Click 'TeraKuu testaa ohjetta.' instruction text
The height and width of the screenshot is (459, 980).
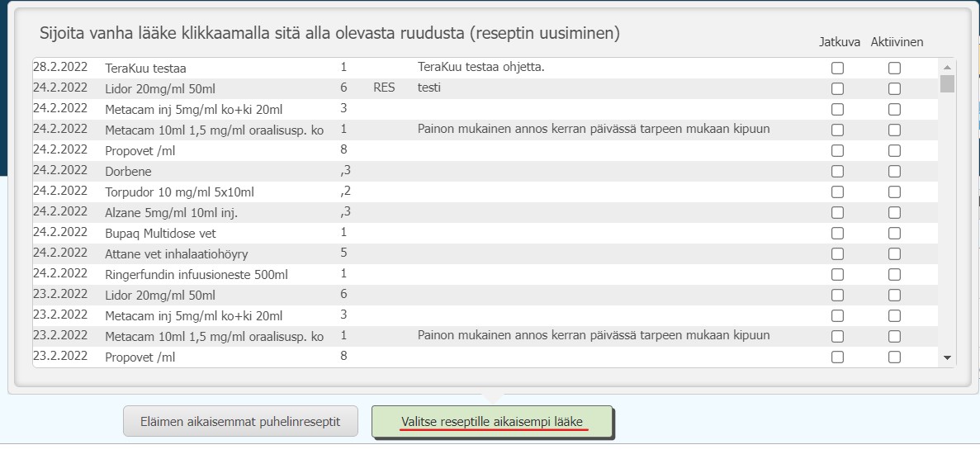coord(481,67)
